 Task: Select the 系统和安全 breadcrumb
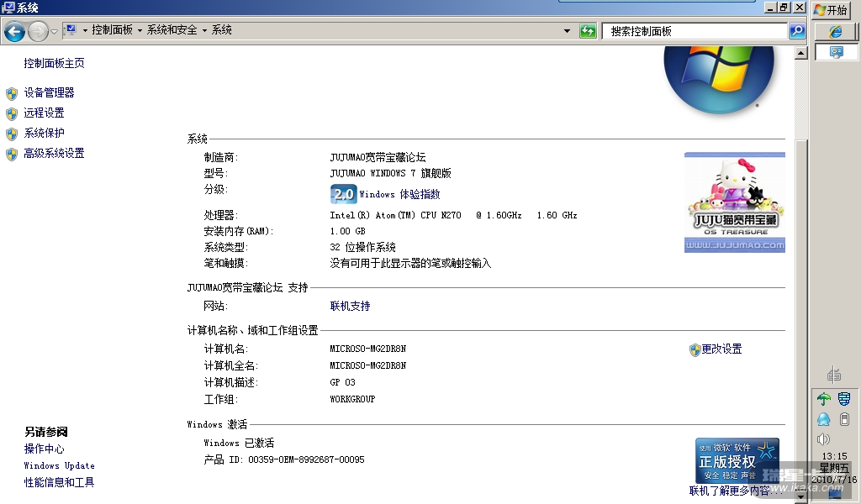point(172,29)
